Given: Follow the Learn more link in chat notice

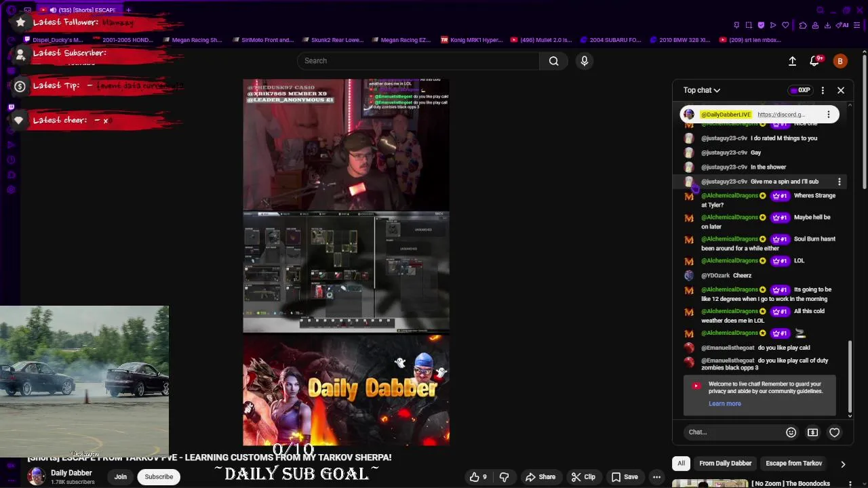Looking at the screenshot, I should (724, 404).
